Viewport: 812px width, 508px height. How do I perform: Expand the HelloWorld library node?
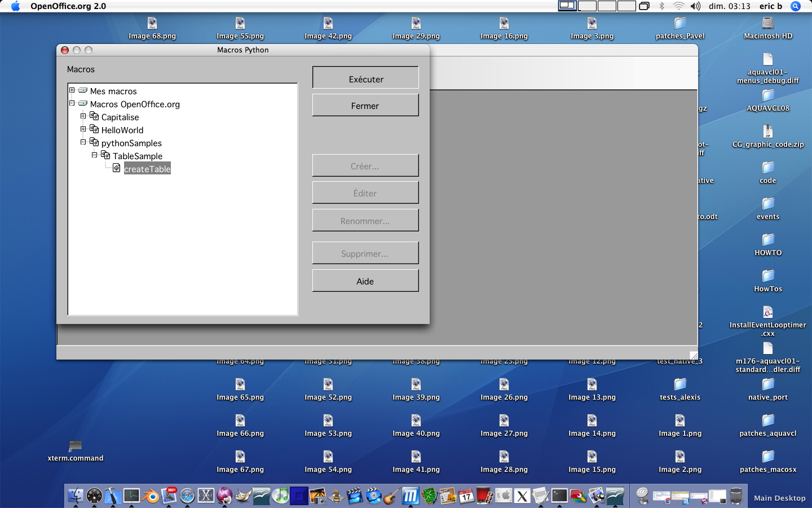click(83, 129)
